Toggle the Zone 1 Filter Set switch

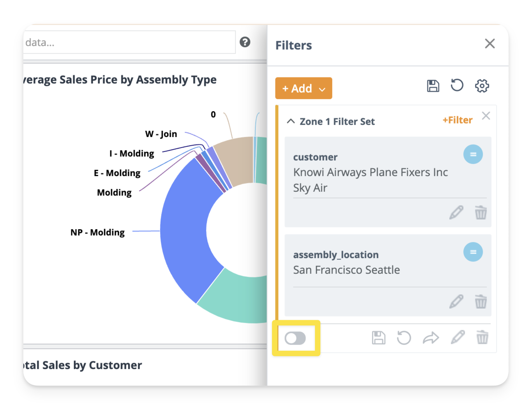[295, 338]
